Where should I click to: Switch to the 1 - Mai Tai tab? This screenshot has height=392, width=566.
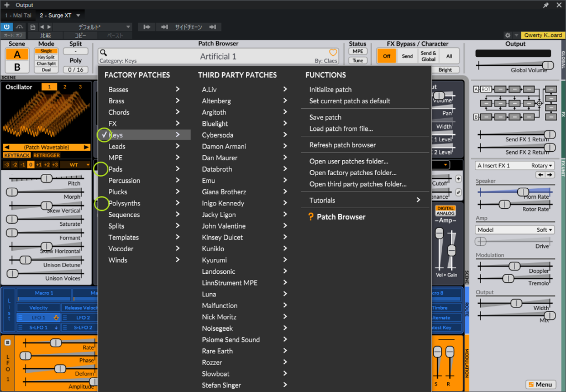click(18, 15)
